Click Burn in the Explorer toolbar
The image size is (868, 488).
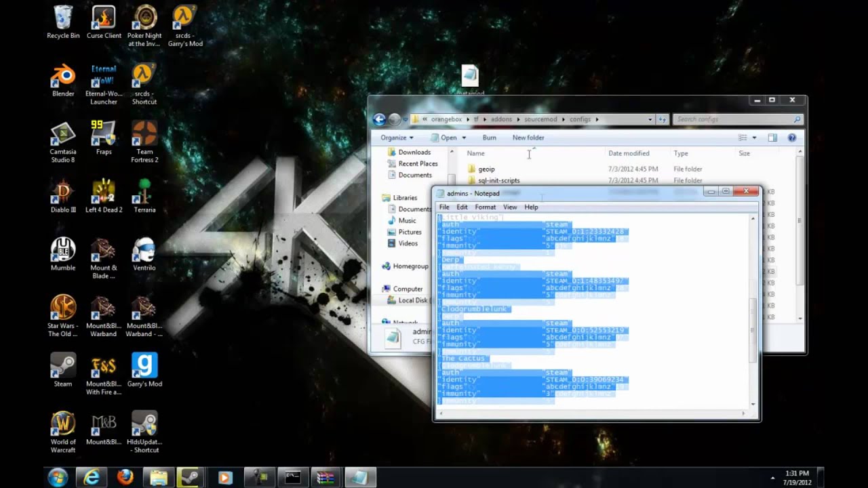489,138
